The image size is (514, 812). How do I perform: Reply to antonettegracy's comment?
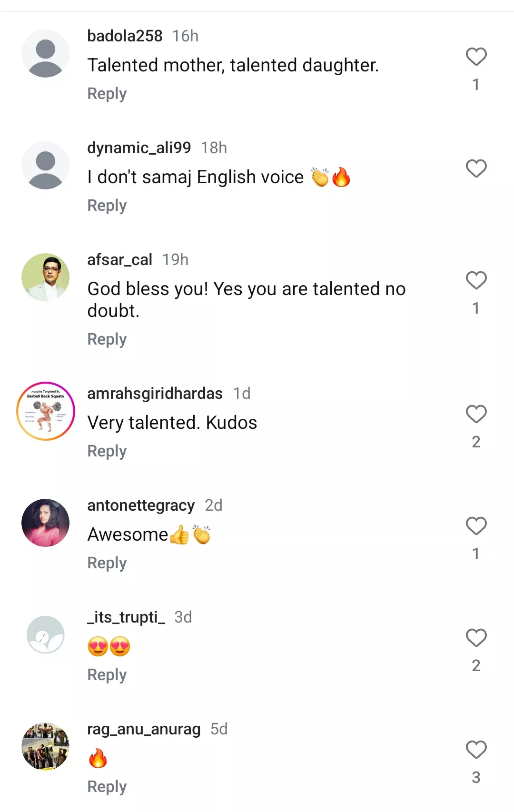[x=107, y=563]
